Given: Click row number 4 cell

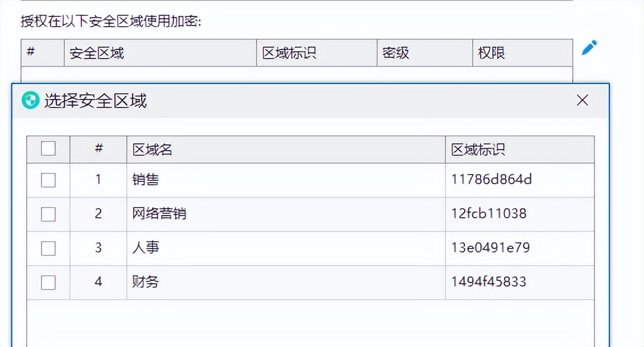Looking at the screenshot, I should pos(98,282).
